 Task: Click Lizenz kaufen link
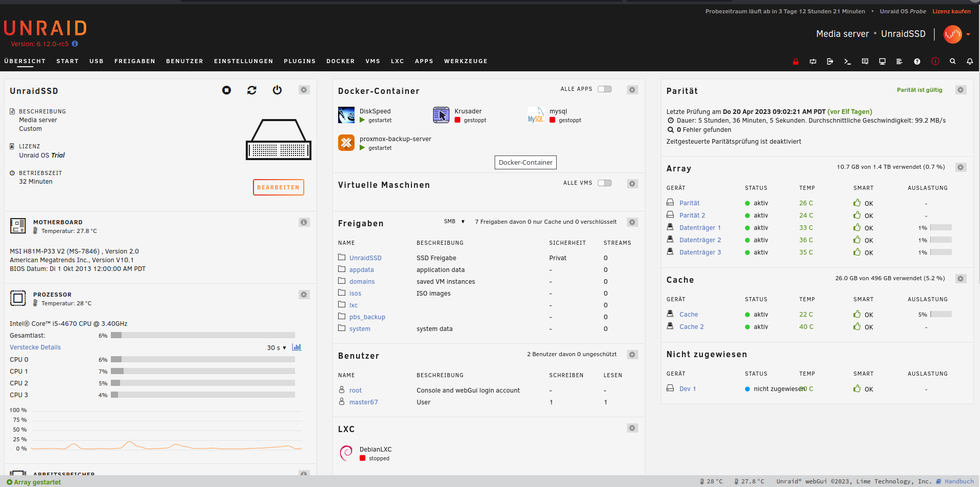coord(951,11)
